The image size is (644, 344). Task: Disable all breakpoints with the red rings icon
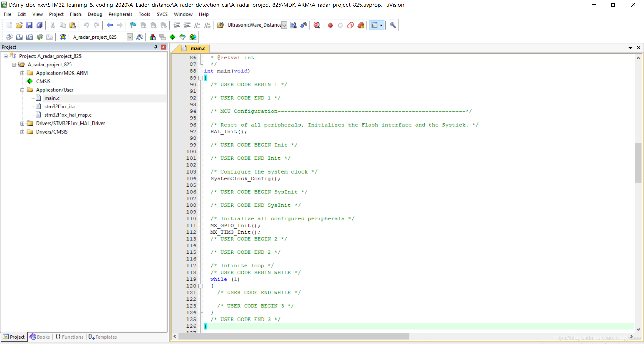(351, 25)
